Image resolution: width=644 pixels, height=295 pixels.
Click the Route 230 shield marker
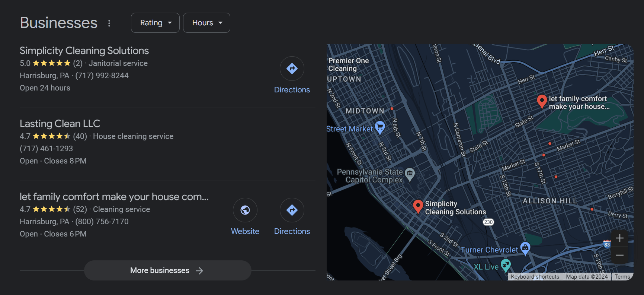[488, 222]
